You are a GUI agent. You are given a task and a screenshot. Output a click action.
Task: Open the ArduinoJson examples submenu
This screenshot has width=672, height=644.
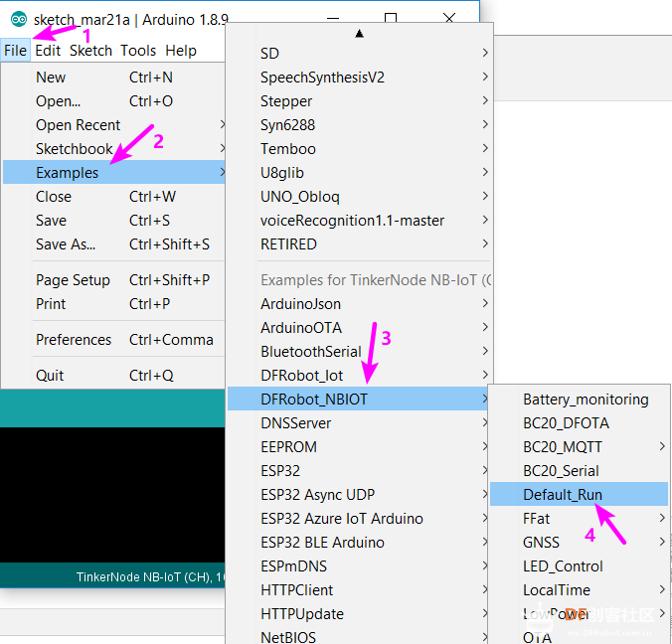[x=359, y=304]
